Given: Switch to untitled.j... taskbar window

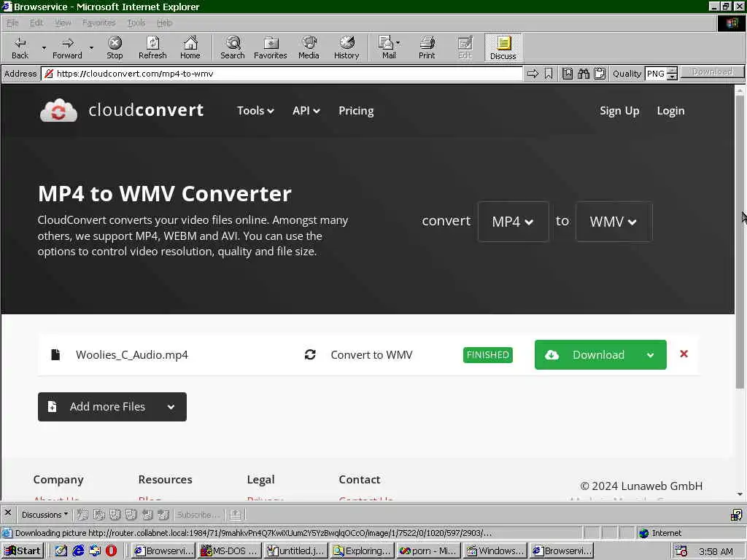Looking at the screenshot, I should pos(295,551).
